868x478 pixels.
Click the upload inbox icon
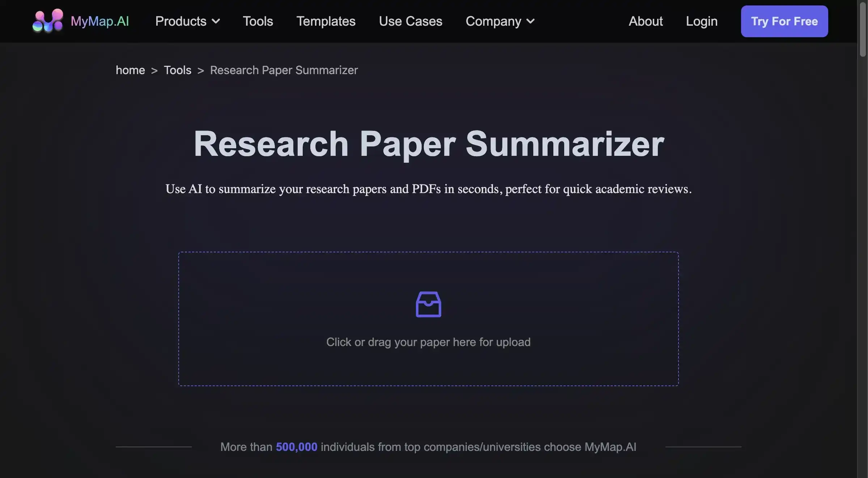(429, 304)
